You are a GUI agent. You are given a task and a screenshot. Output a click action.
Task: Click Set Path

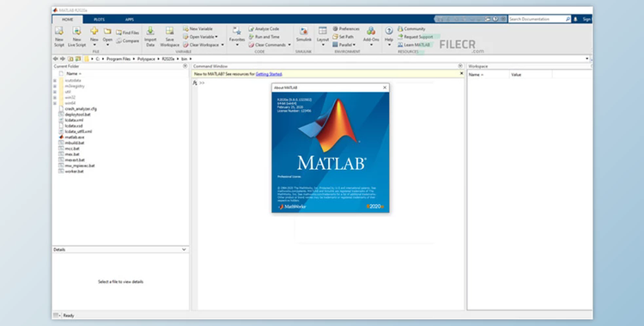point(343,37)
